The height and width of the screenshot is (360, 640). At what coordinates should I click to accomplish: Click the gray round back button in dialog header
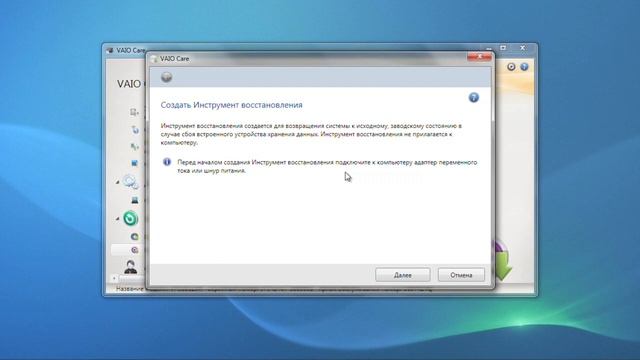click(166, 77)
